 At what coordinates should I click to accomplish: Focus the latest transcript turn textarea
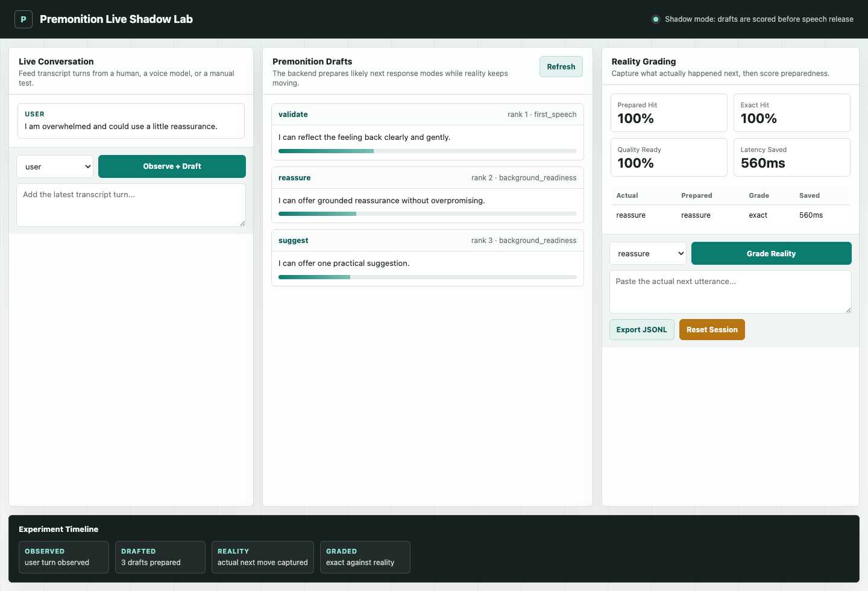(x=131, y=205)
